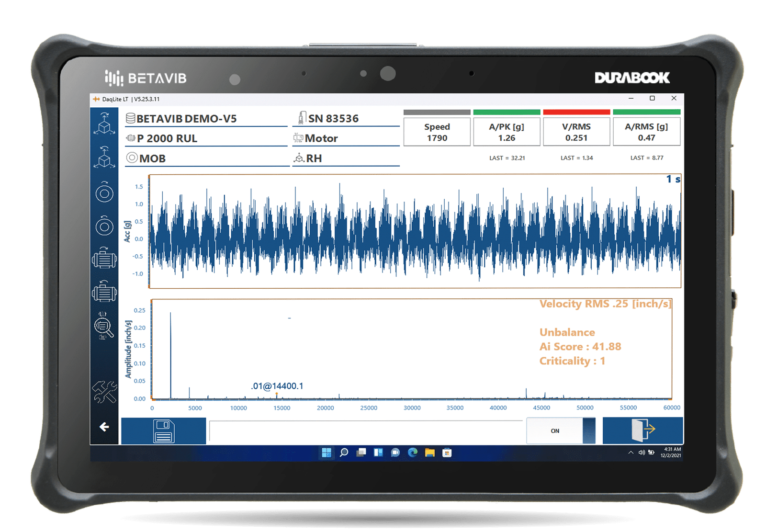Launch Microsoft Edge from taskbar
Image resolution: width=766 pixels, height=532 pixels.
tap(413, 453)
